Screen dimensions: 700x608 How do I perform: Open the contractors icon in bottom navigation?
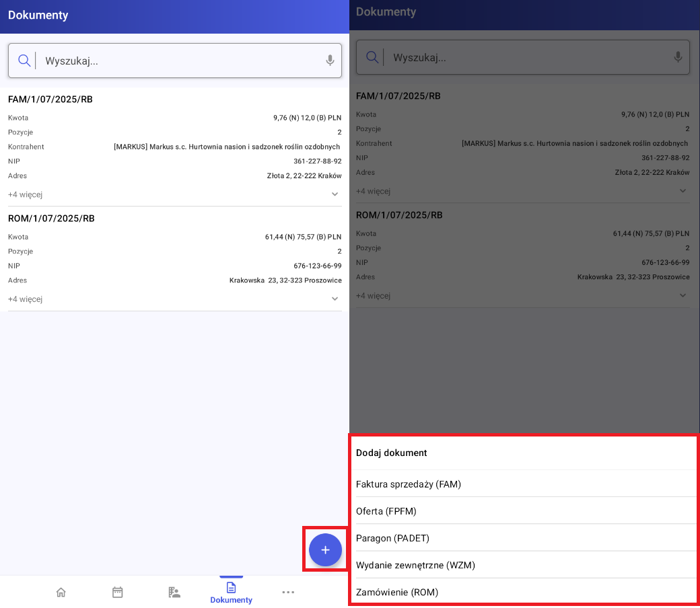[x=174, y=592]
